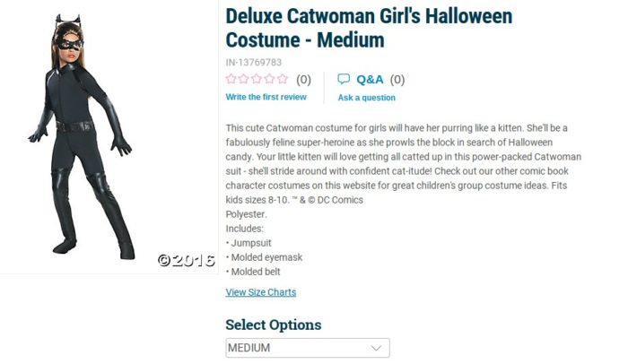Click the third rating star
The image size is (628, 364).
tap(257, 80)
